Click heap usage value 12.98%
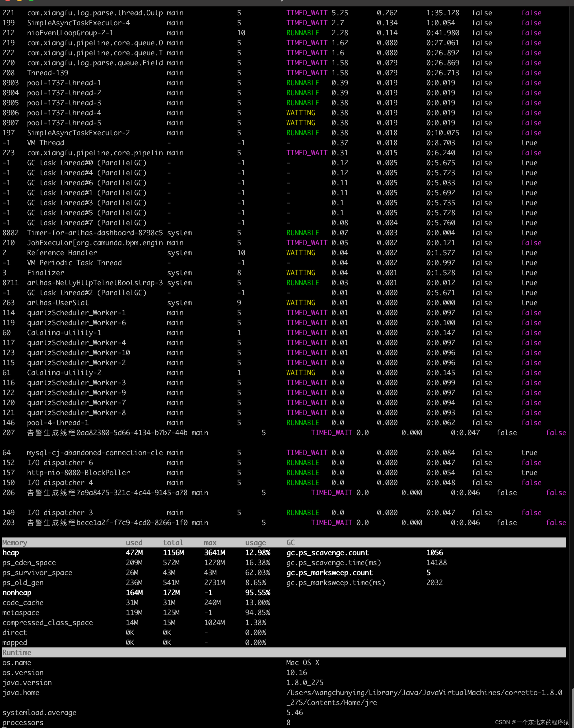Screen dimensions: 574x728 click(x=258, y=553)
